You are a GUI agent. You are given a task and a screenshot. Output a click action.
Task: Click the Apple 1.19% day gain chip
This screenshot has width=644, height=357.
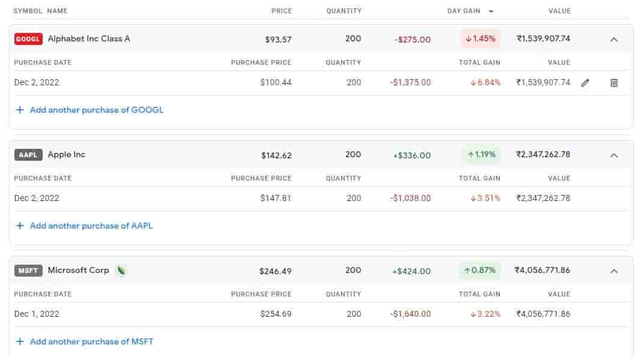point(481,155)
